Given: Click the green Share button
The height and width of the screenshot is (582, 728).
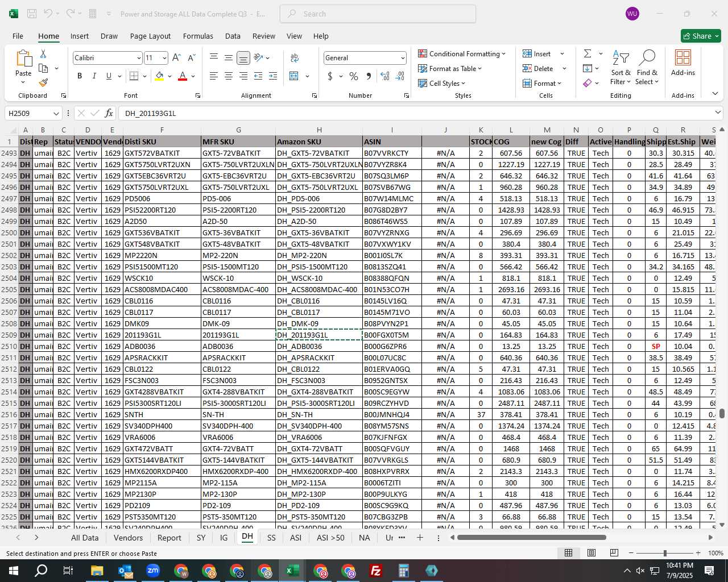Looking at the screenshot, I should click(x=701, y=36).
